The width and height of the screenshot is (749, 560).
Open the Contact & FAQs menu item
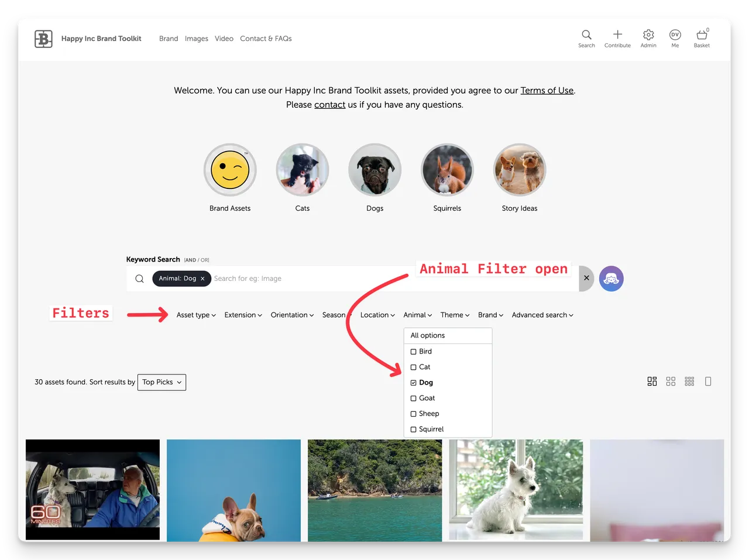coord(266,39)
